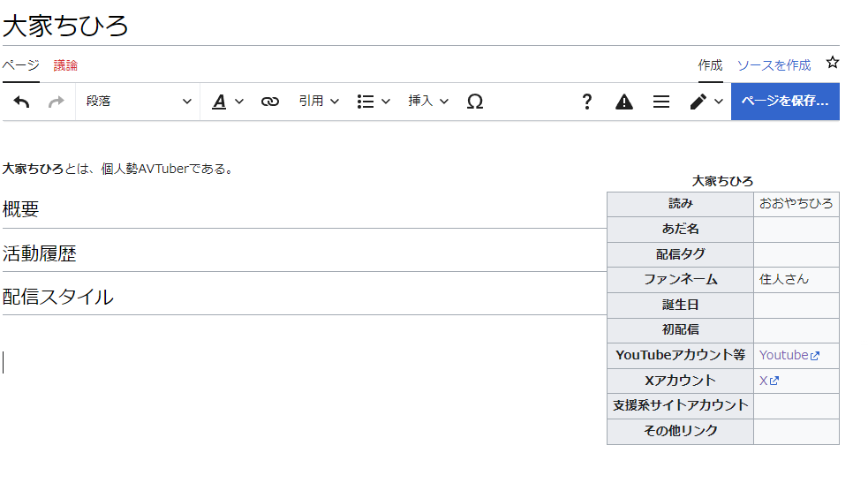Click the 概要 section heading
This screenshot has height=483, width=868.
click(x=21, y=209)
